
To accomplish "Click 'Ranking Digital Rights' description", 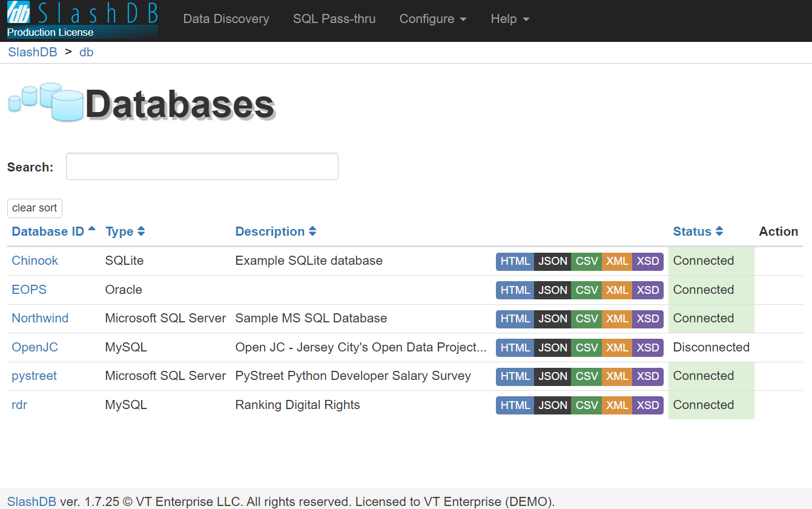I will click(x=297, y=405).
